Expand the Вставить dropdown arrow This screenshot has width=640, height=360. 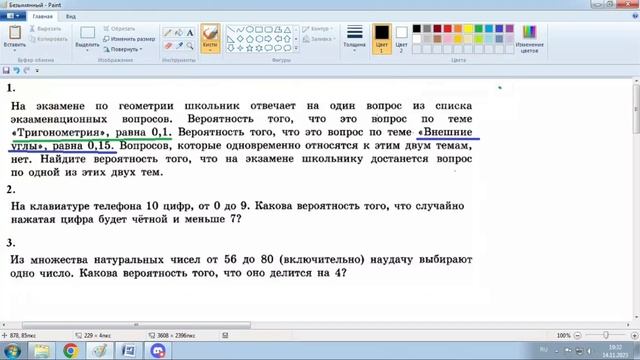click(x=15, y=50)
